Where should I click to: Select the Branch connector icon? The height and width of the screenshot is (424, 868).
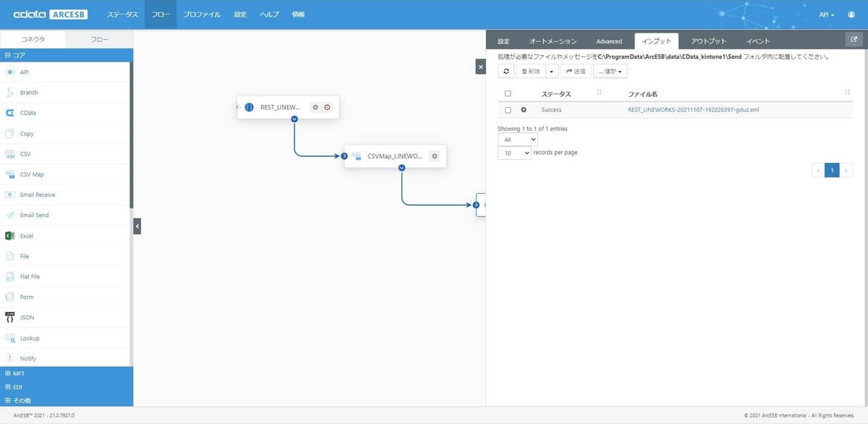10,93
